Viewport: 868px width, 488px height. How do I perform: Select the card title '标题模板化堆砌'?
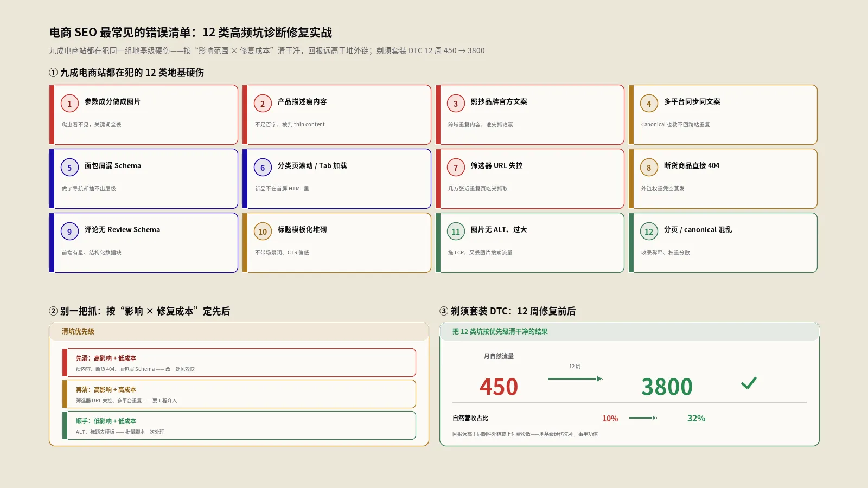(x=302, y=229)
